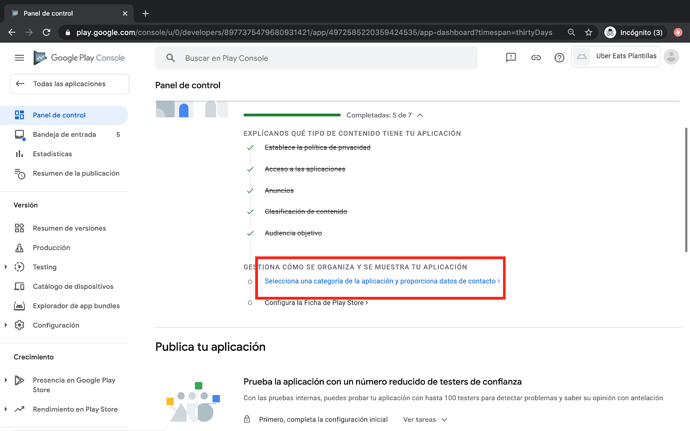The width and height of the screenshot is (690, 431).
Task: Click the feedback message icon in header
Action: [x=511, y=58]
